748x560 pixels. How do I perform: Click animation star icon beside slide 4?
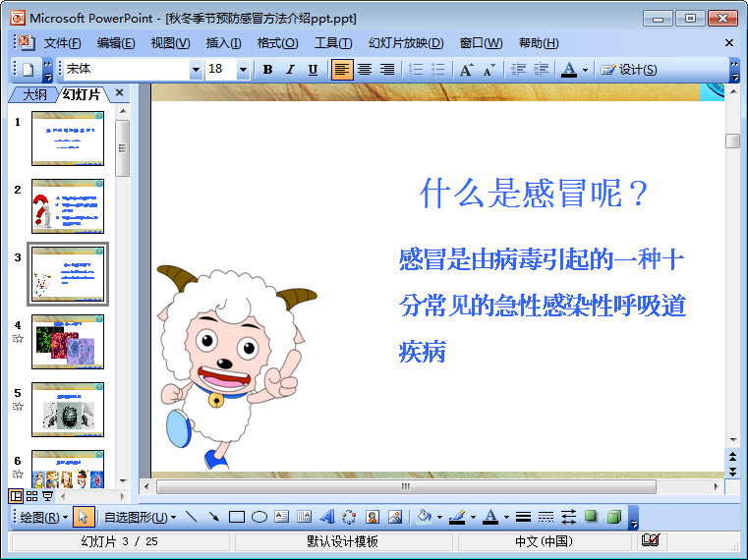[x=18, y=339]
